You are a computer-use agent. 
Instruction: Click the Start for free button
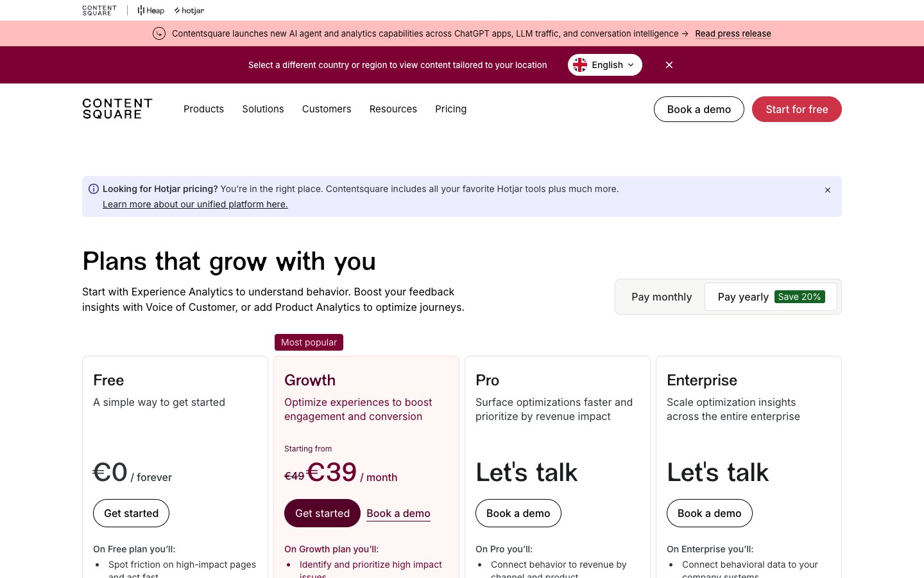(797, 109)
